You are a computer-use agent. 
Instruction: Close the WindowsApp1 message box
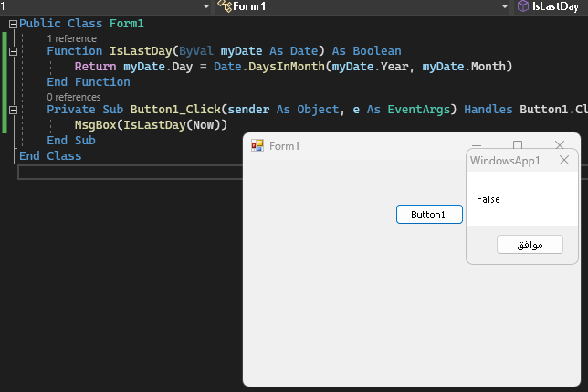click(x=564, y=161)
